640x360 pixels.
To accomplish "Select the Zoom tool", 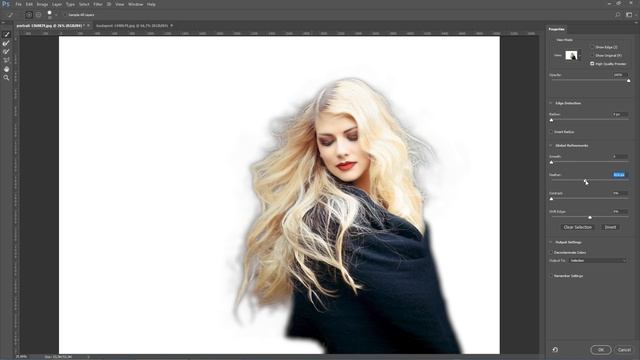I will click(x=6, y=78).
